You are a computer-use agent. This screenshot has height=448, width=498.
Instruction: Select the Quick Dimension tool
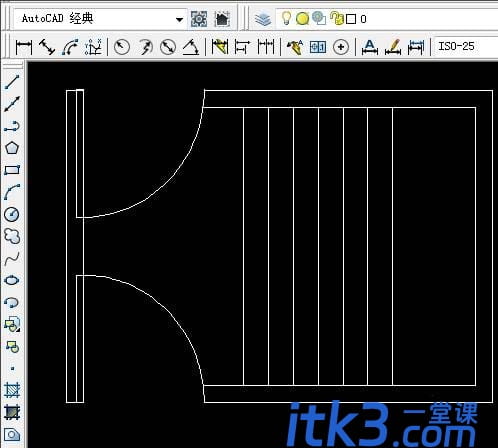pyautogui.click(x=220, y=47)
